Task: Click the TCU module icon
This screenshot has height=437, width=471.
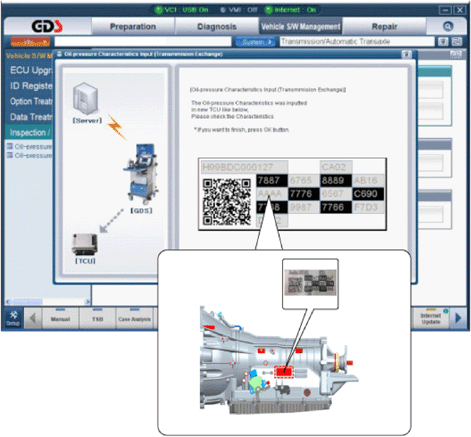Action: click(x=85, y=245)
